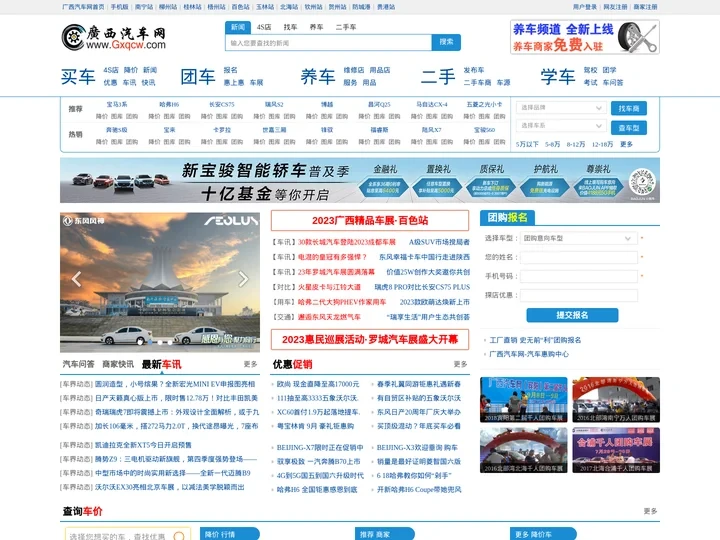This screenshot has height=540, width=720.
Task: Click 养车频道全新上线 banner ad
Action: pos(585,37)
